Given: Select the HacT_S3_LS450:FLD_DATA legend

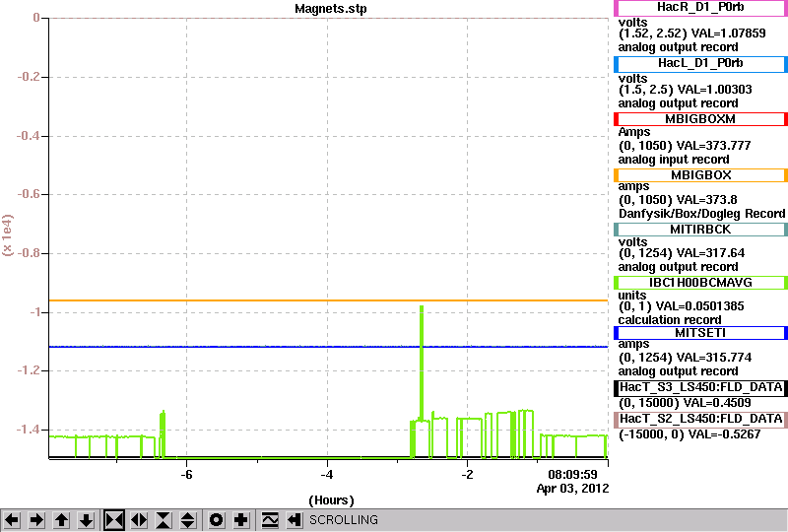Looking at the screenshot, I should [700, 388].
